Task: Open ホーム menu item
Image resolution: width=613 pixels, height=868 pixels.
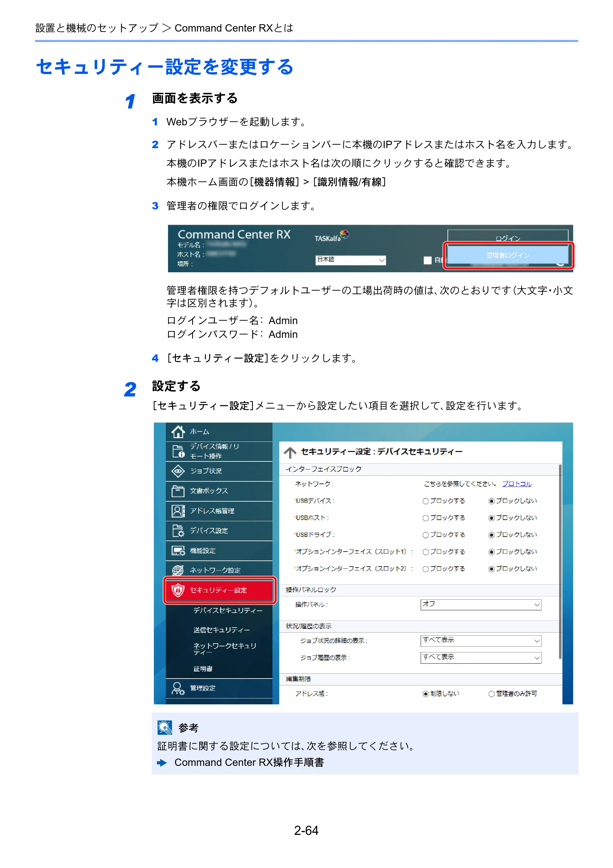Action: tap(219, 432)
